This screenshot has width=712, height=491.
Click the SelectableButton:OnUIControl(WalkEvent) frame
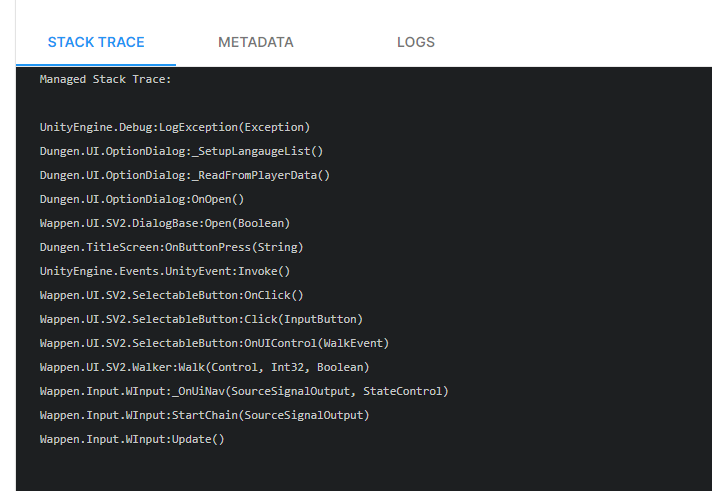click(x=214, y=343)
